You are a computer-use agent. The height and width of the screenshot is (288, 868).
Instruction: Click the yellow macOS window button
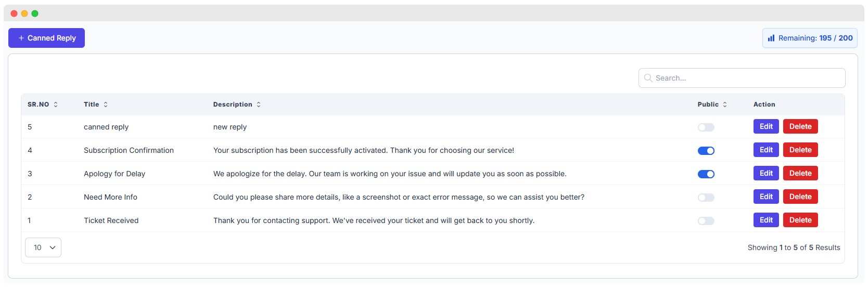[24, 14]
